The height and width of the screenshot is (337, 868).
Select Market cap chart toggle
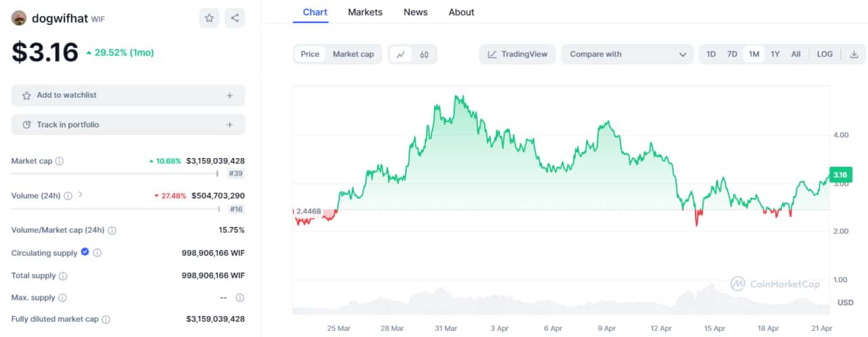353,54
